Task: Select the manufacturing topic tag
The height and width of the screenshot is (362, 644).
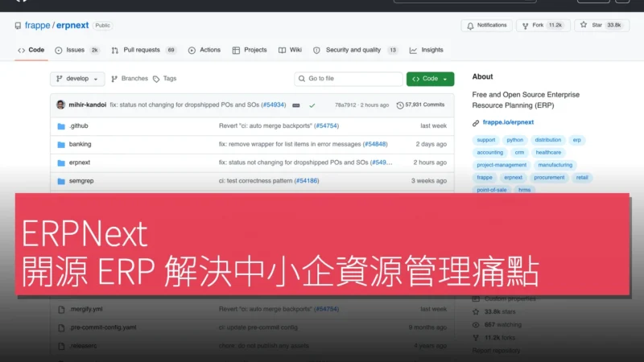Action: point(555,165)
